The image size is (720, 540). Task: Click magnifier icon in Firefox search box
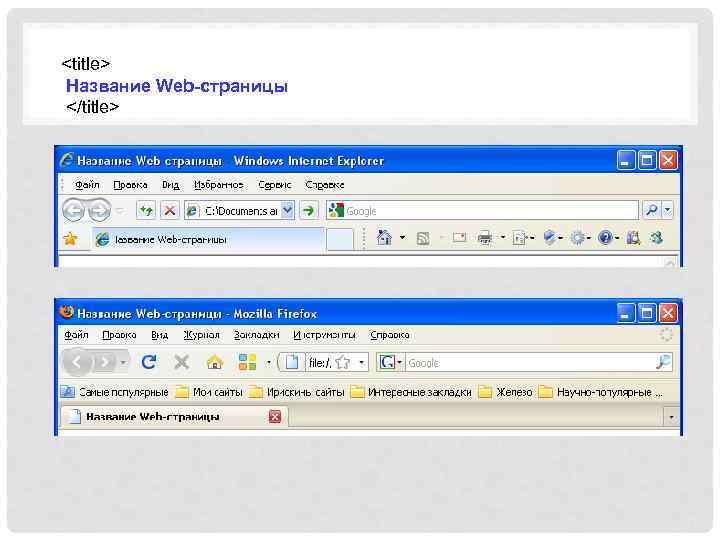click(x=663, y=362)
